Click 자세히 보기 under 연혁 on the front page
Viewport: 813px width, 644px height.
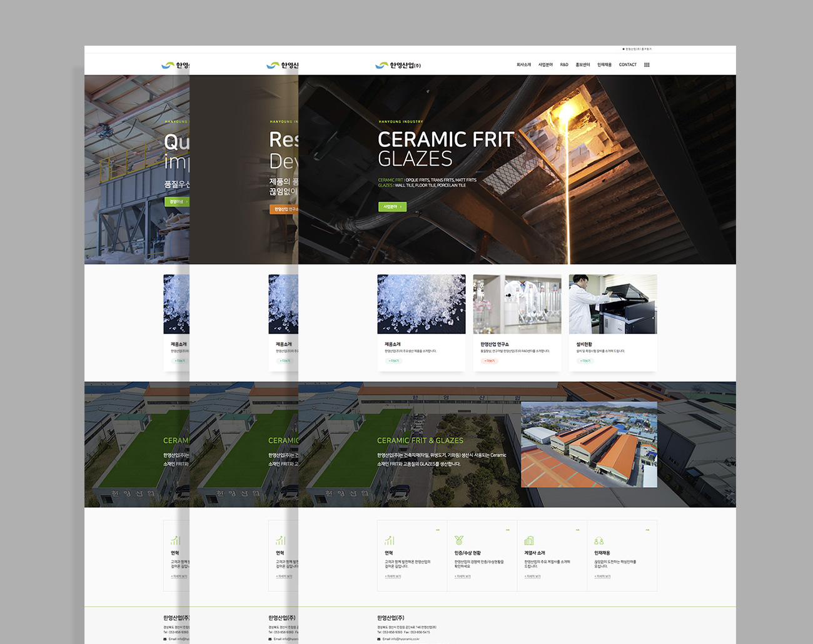[x=393, y=576]
